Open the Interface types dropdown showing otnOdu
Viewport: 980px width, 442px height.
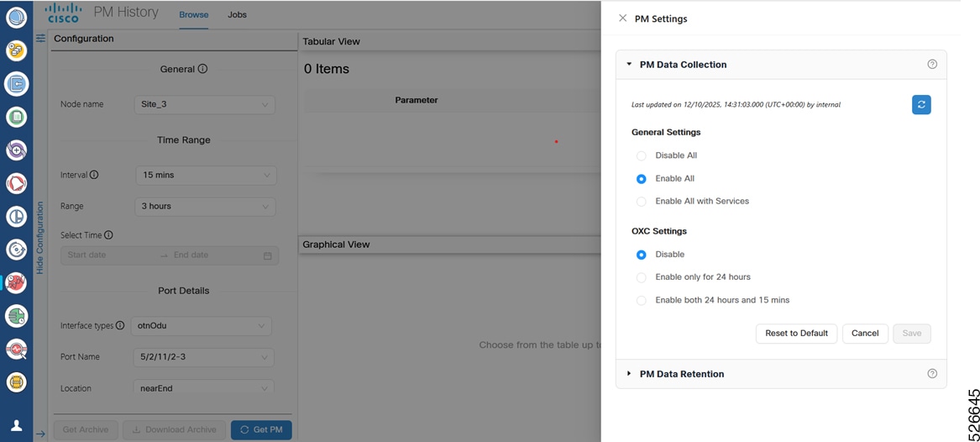coord(202,326)
